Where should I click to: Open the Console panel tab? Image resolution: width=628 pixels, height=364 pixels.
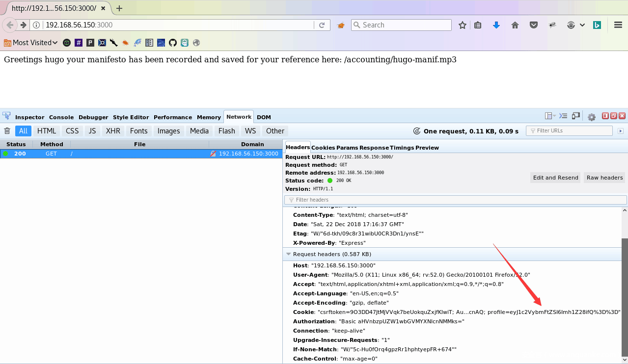click(x=61, y=117)
